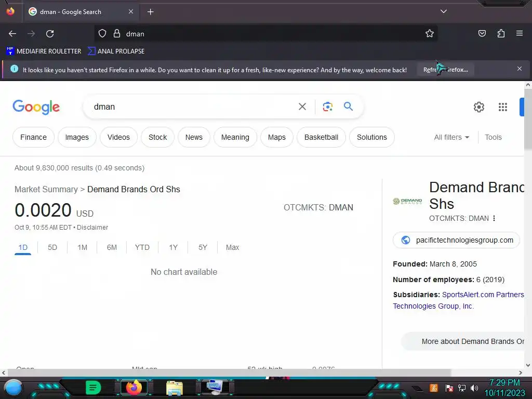532x399 pixels.
Task: Select the Solutions filter chip
Action: [372, 137]
